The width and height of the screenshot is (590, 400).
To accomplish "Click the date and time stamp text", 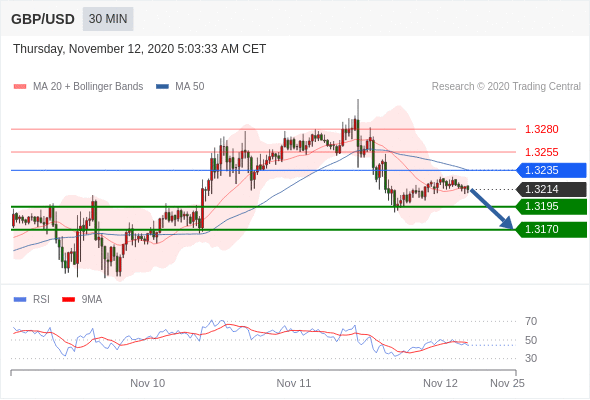I will [x=140, y=49].
